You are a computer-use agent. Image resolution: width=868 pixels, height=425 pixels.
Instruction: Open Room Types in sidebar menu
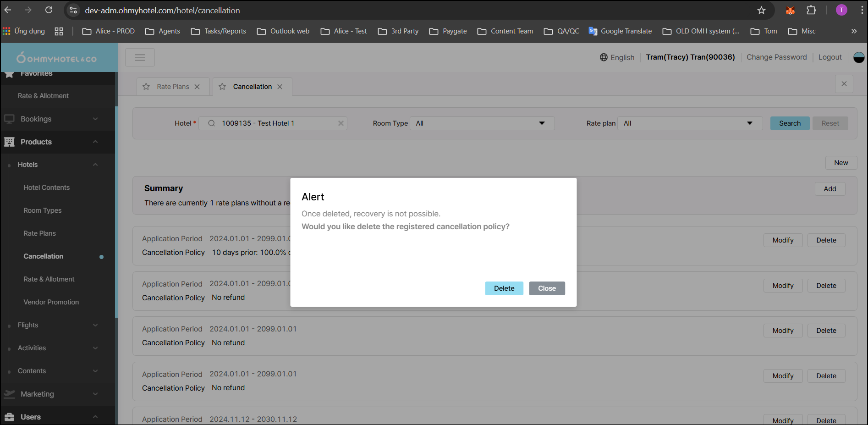coord(43,210)
